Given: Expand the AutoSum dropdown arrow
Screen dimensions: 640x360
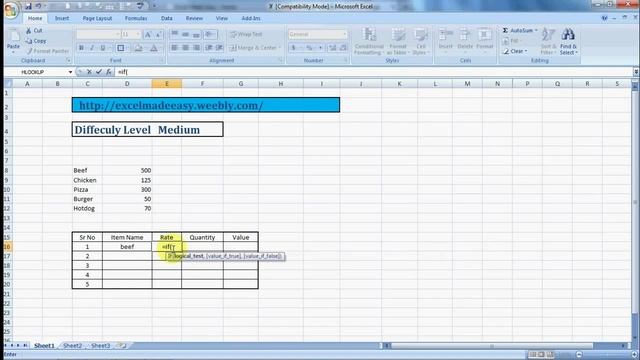Looking at the screenshot, I should [536, 31].
